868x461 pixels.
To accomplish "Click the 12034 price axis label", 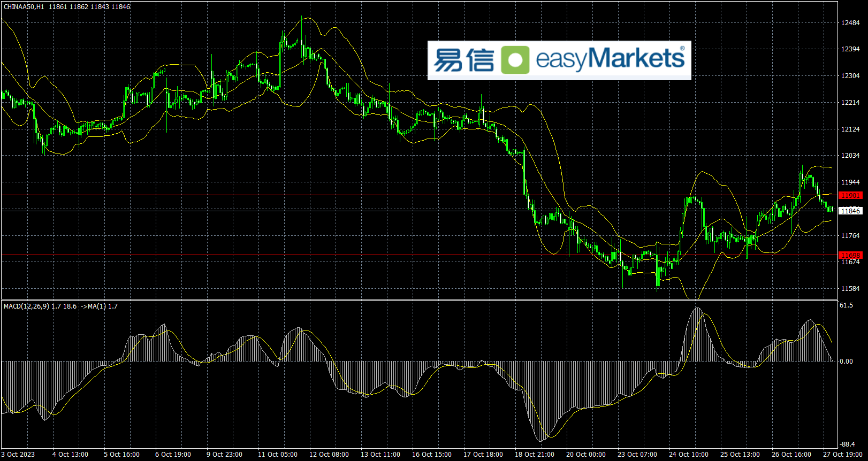I will pos(850,156).
